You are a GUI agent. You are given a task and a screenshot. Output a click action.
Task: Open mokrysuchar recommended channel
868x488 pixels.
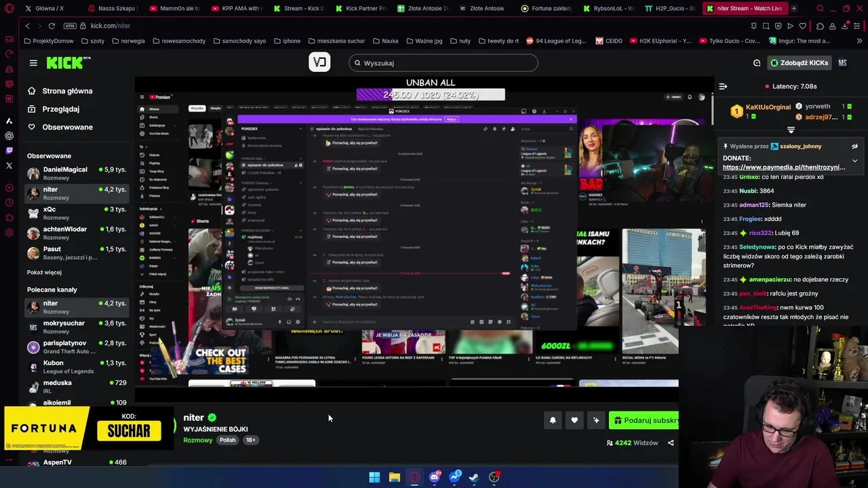77,327
